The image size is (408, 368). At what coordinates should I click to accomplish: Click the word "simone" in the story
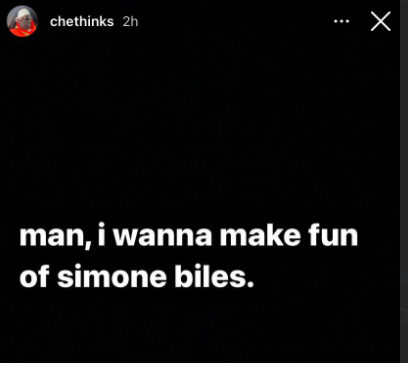112,276
